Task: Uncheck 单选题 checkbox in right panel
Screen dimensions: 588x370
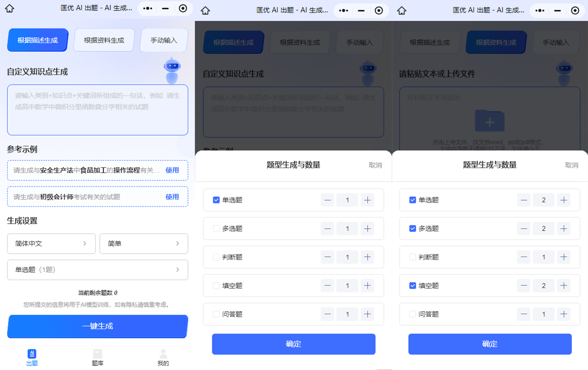Action: tap(412, 200)
